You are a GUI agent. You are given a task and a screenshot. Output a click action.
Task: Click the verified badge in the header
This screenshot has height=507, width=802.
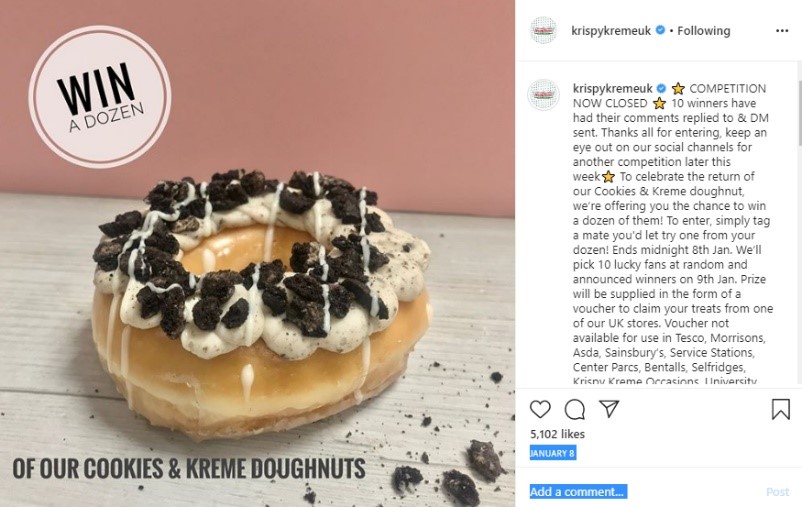pos(660,30)
